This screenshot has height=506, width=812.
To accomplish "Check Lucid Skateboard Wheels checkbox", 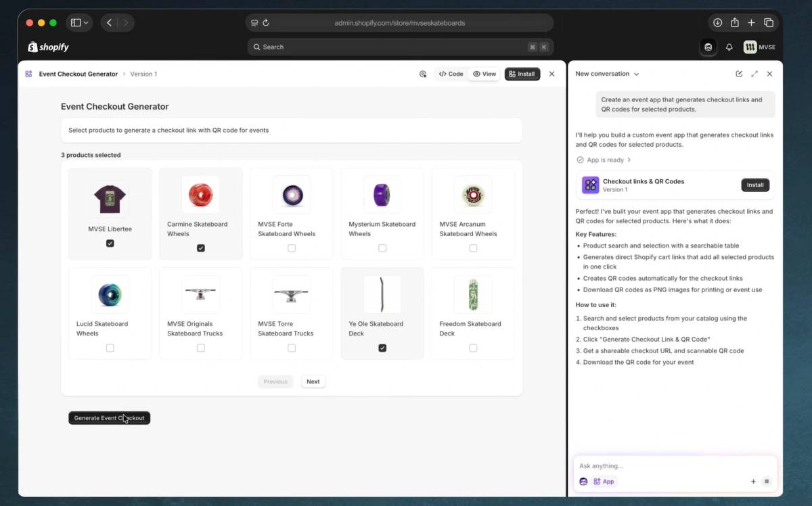I will (110, 348).
